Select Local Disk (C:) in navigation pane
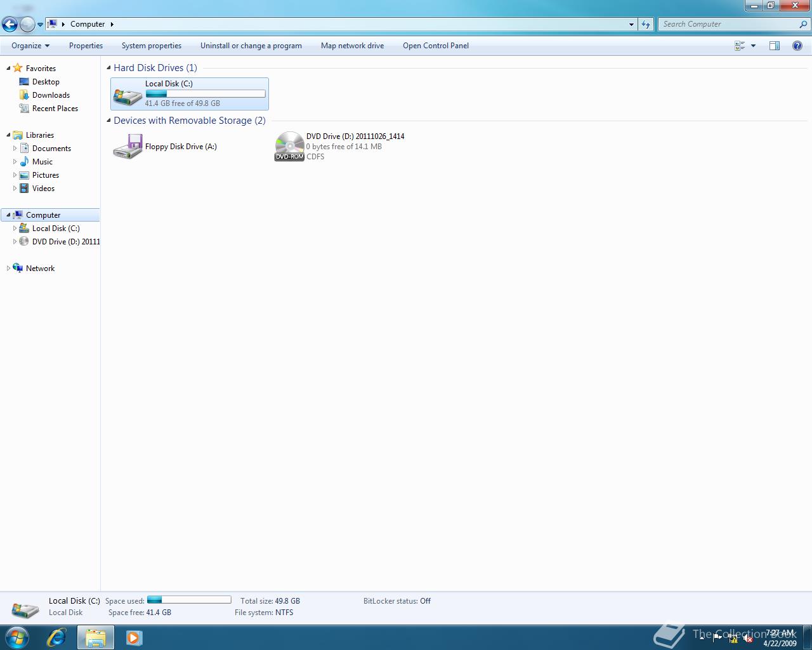This screenshot has width=812, height=650. (x=56, y=229)
